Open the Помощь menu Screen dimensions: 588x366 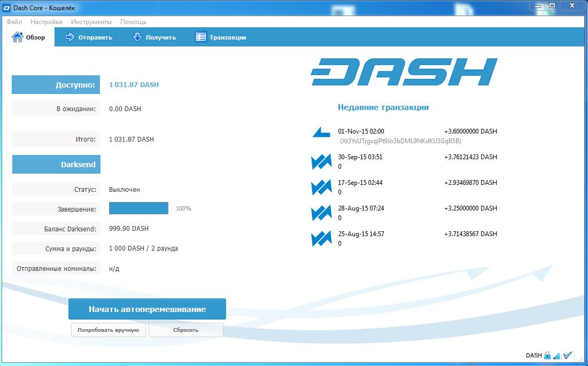tap(133, 22)
